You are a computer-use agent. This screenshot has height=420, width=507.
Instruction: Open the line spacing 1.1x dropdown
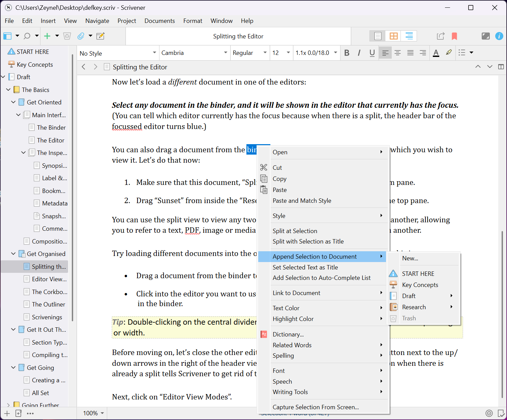(x=316, y=53)
